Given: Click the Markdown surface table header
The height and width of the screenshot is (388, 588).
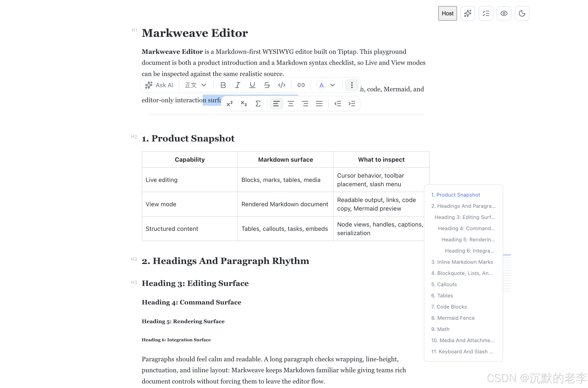Looking at the screenshot, I should 286,160.
